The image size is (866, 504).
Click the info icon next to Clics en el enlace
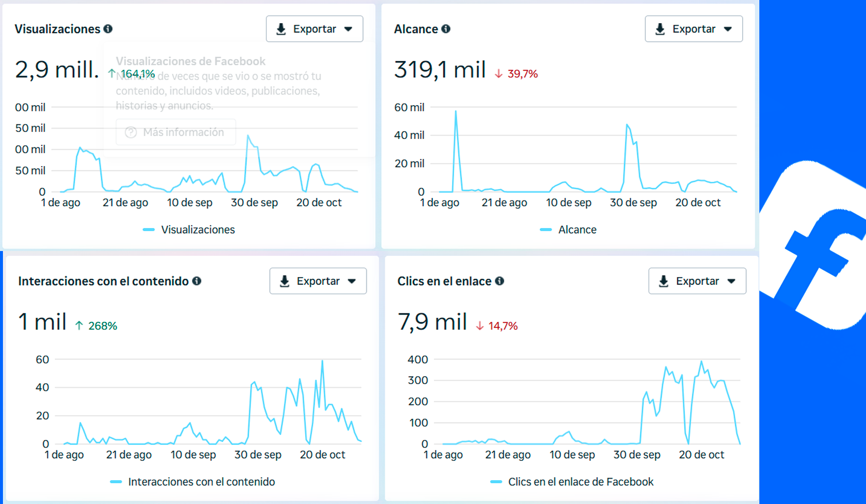pos(499,281)
